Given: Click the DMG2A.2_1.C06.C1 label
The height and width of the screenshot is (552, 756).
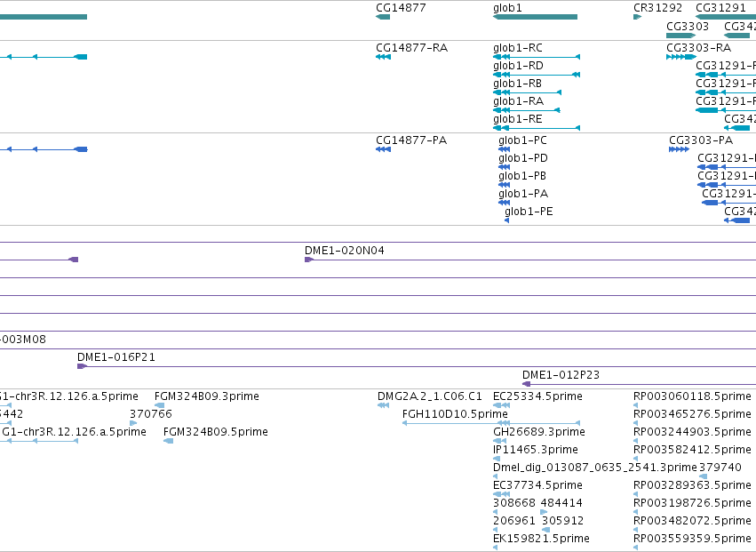Looking at the screenshot, I should tap(430, 396).
